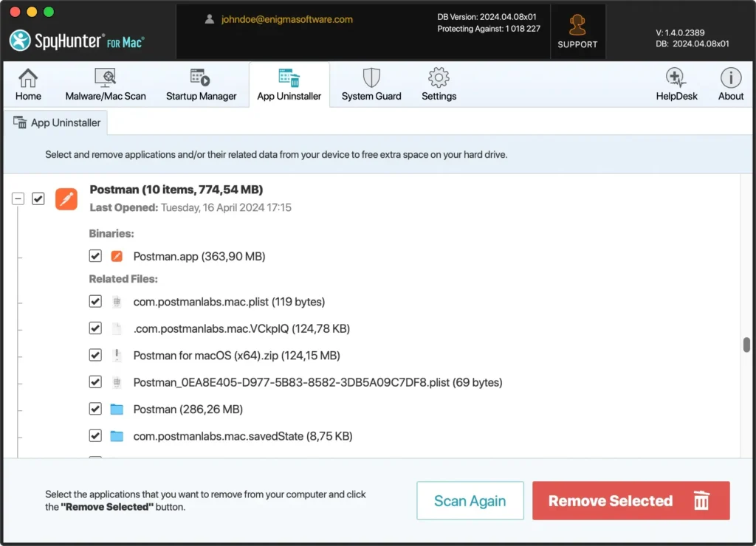Select the App Uninstaller sub-tab
Image resolution: width=756 pixels, height=546 pixels.
tap(56, 123)
